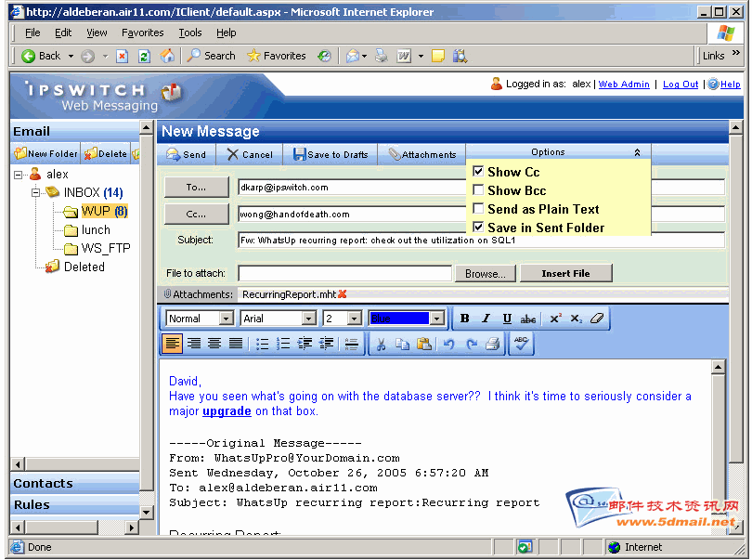Image resolution: width=752 pixels, height=560 pixels.
Task: Click the strikethrough formatting icon
Action: (528, 319)
